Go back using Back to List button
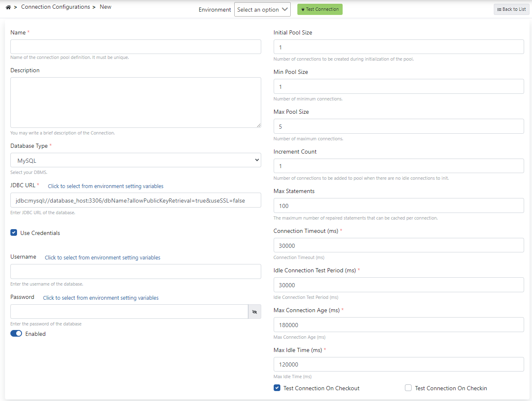Screen dimensions: 532x401 click(x=511, y=9)
